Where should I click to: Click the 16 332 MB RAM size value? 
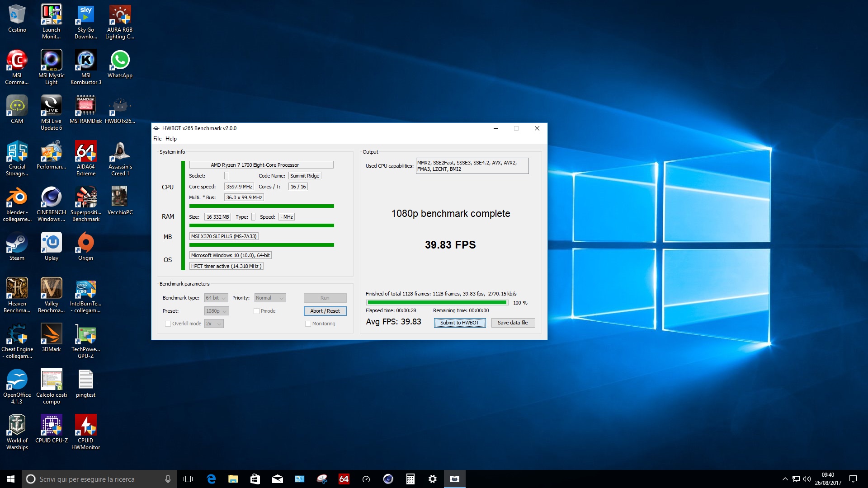pos(217,217)
